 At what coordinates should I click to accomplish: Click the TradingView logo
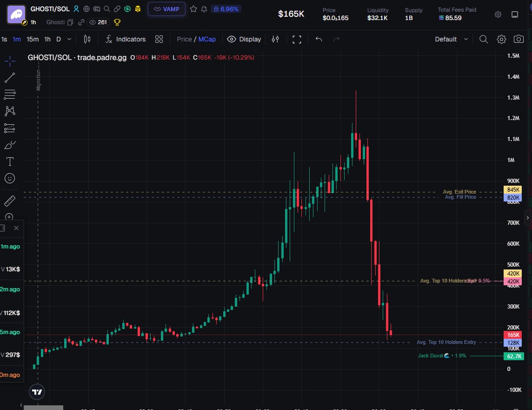click(x=37, y=392)
